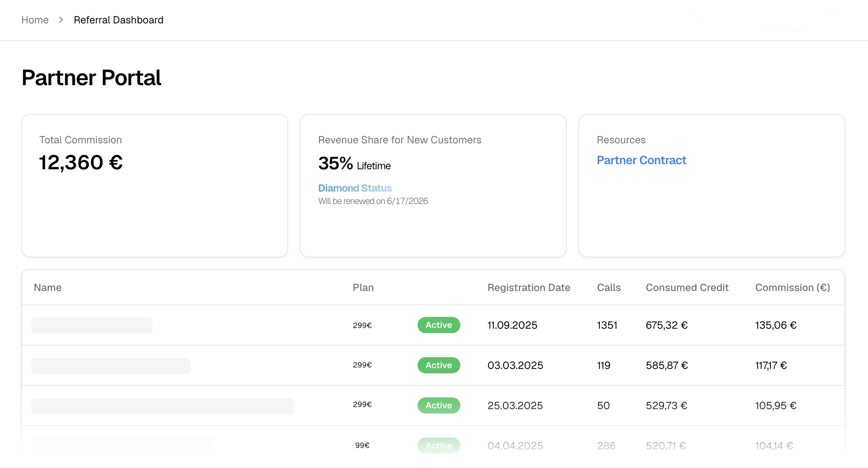
Task: Click the Total Commission card
Action: (x=154, y=185)
